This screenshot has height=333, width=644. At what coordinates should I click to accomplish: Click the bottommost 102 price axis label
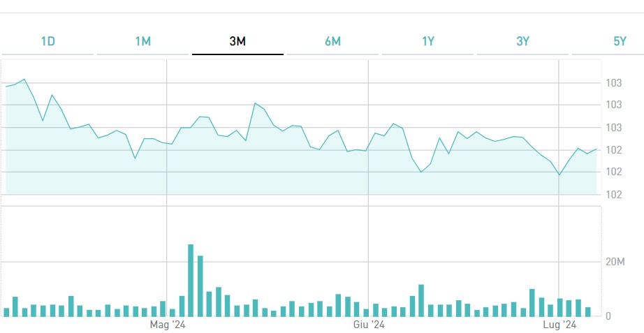click(614, 194)
